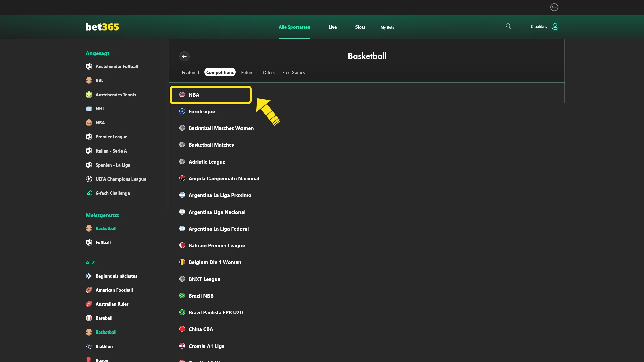This screenshot has width=644, height=362.
Task: Click the American Football icon in A-Z list
Action: [x=89, y=290]
